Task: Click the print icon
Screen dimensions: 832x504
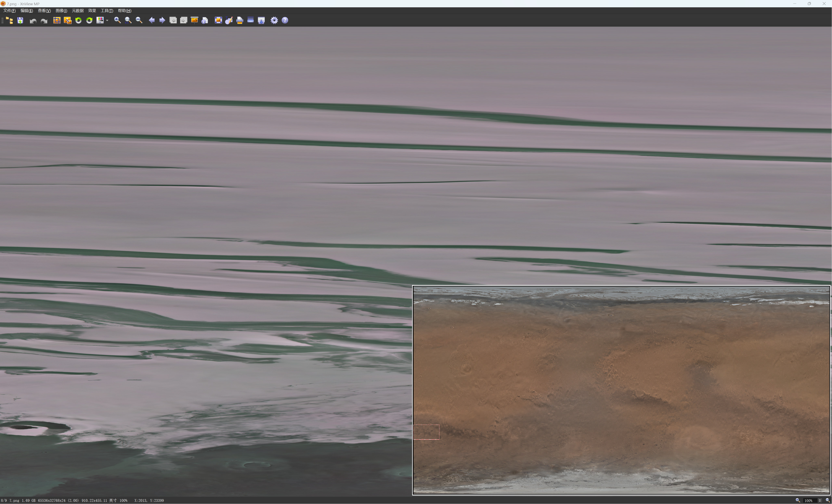Action: pos(240,21)
